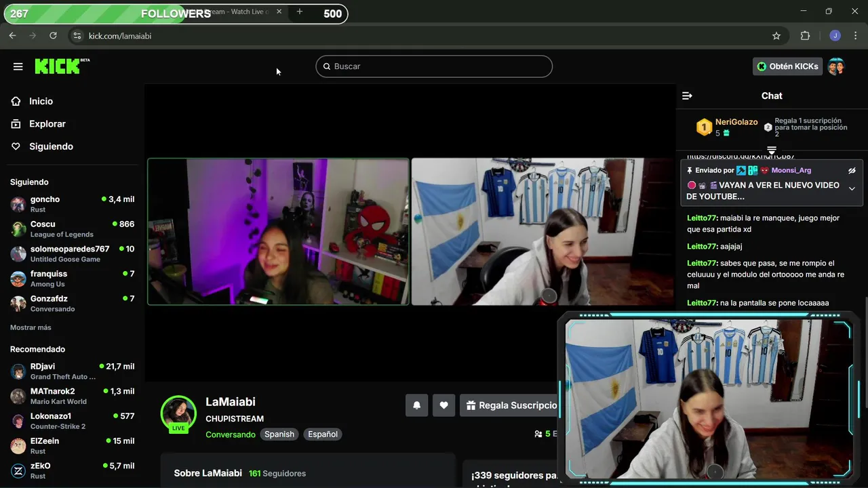Reload the page
This screenshot has height=488, width=868.
point(53,36)
